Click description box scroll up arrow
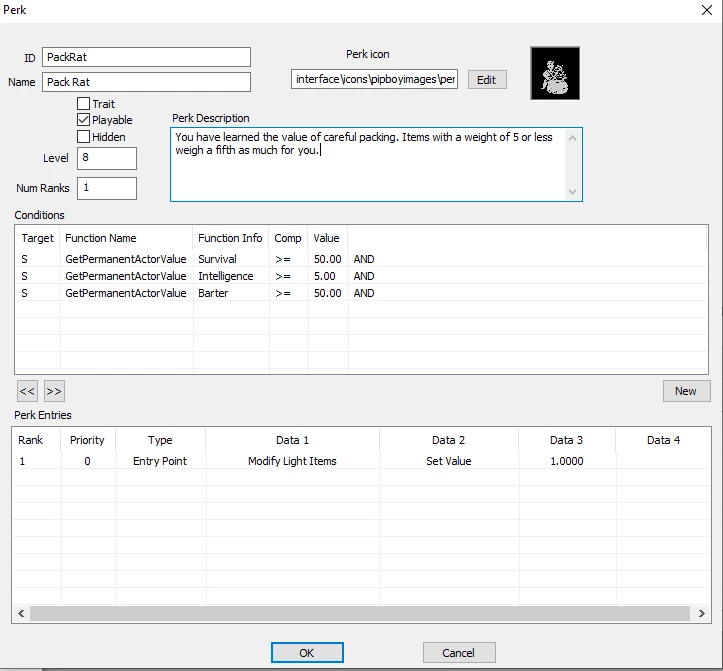Viewport: 723px width, 671px height. pos(572,138)
